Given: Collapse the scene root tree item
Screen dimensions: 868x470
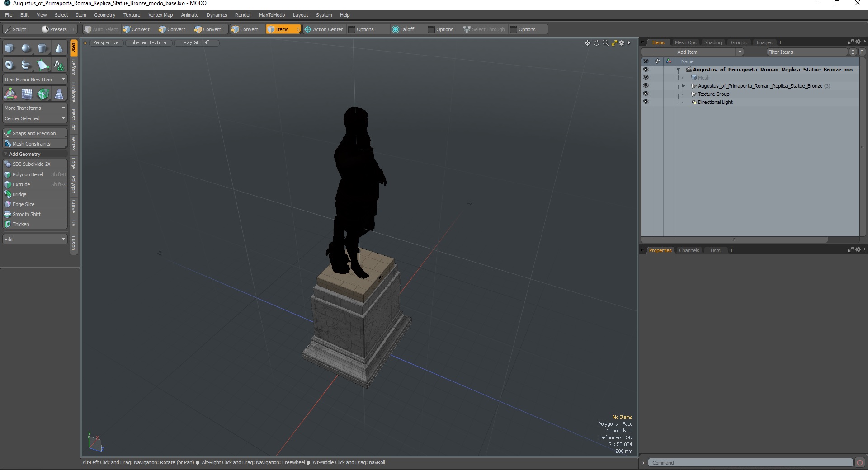Looking at the screenshot, I should (678, 70).
